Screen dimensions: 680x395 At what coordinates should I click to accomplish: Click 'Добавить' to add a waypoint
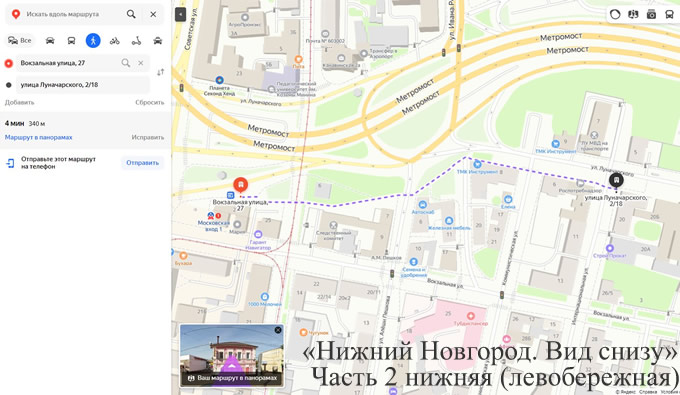coord(20,102)
